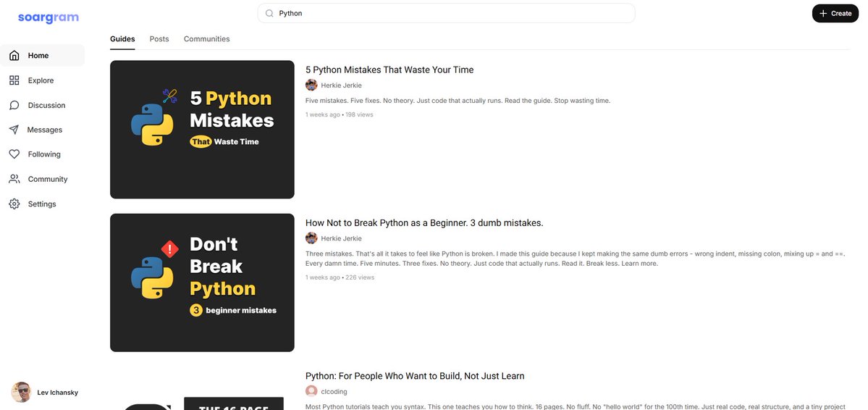Click the search field containing Python
This screenshot has width=868, height=410.
(x=446, y=13)
